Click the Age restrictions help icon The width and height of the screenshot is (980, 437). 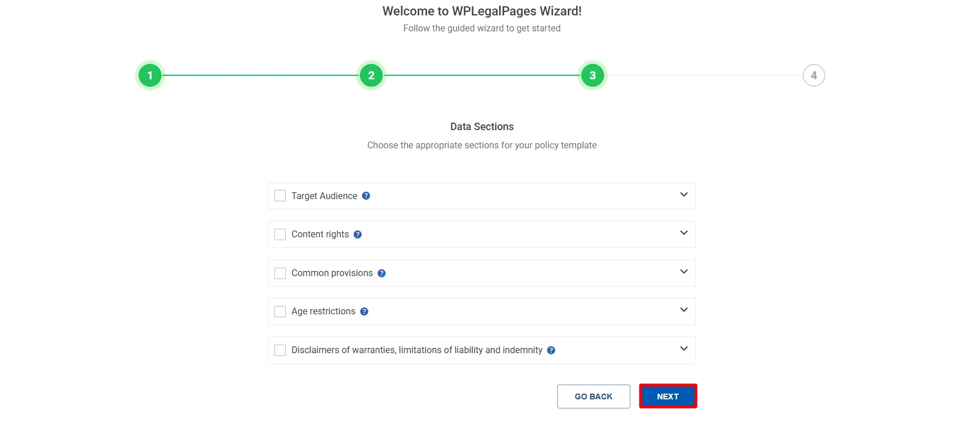(x=364, y=311)
